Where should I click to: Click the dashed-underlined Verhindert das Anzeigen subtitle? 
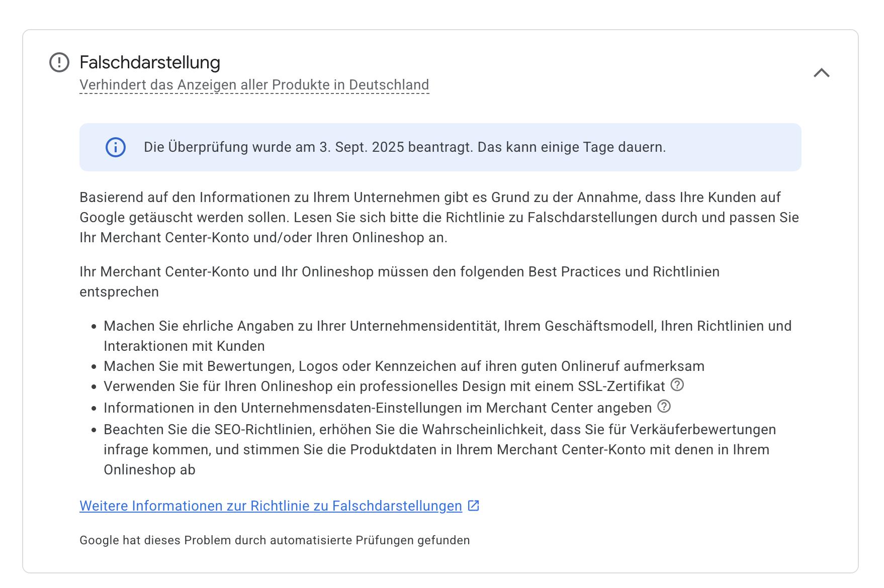(254, 85)
